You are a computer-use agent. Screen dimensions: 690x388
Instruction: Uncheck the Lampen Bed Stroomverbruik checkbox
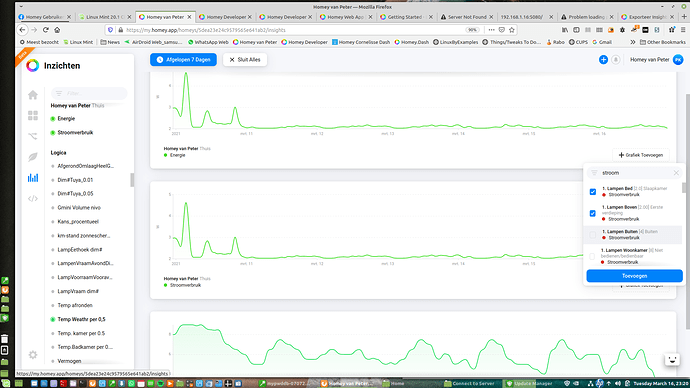pyautogui.click(x=593, y=192)
